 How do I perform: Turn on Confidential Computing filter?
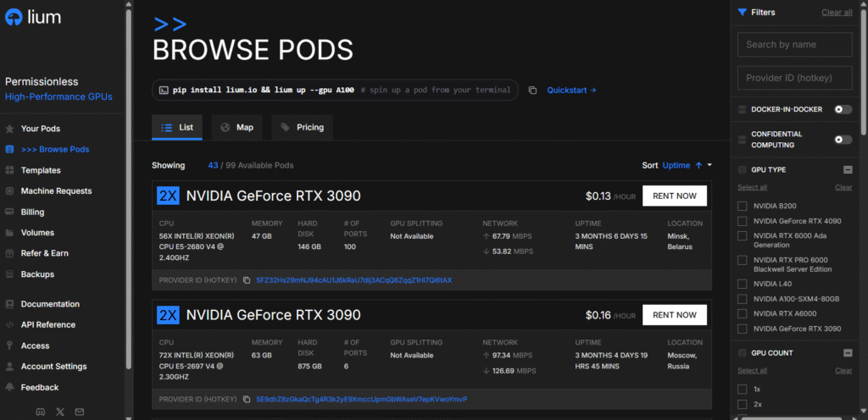tap(843, 140)
